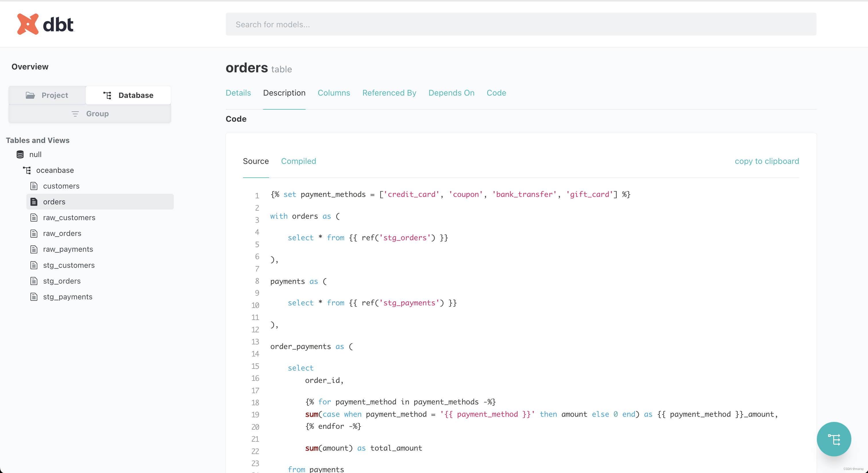Click the database icon next to null

point(20,154)
